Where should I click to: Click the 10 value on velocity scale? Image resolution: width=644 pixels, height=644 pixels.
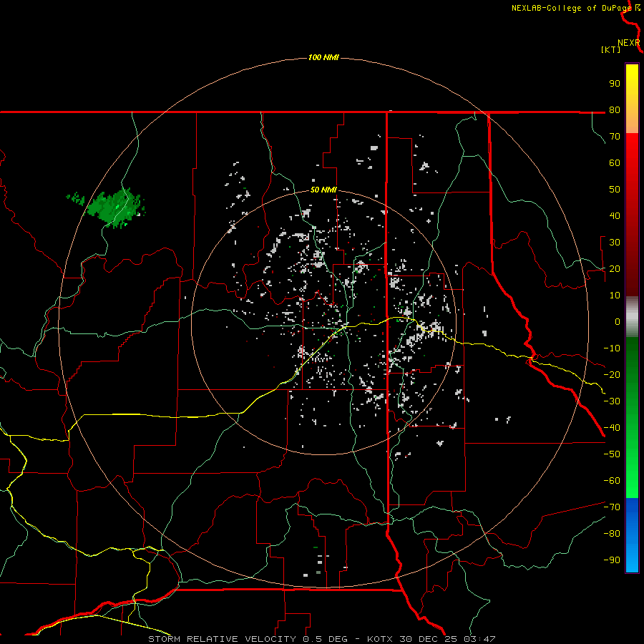click(x=615, y=296)
